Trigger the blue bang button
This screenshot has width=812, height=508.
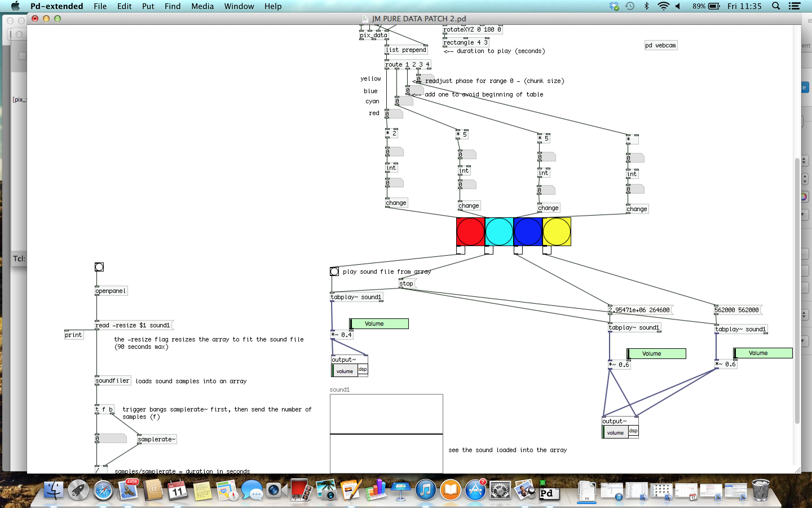(528, 231)
